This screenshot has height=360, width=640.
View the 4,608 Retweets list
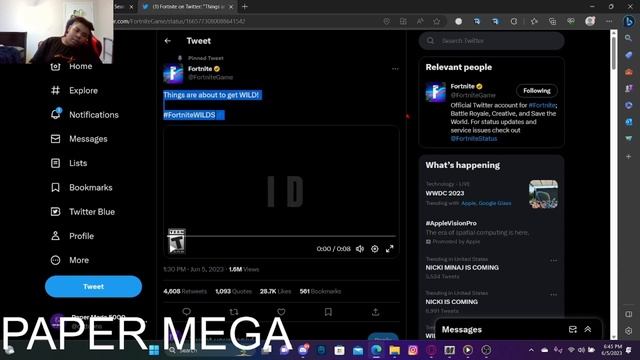point(185,291)
